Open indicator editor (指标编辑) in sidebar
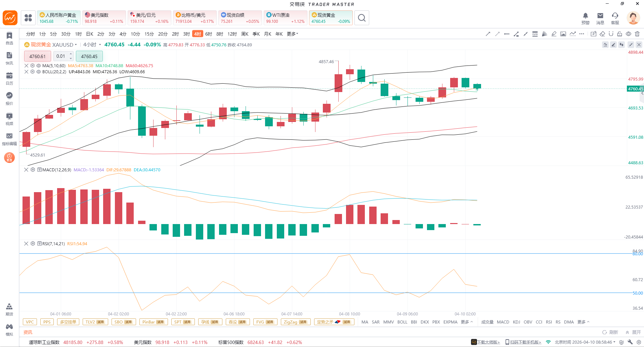The image size is (644, 347). point(9,139)
